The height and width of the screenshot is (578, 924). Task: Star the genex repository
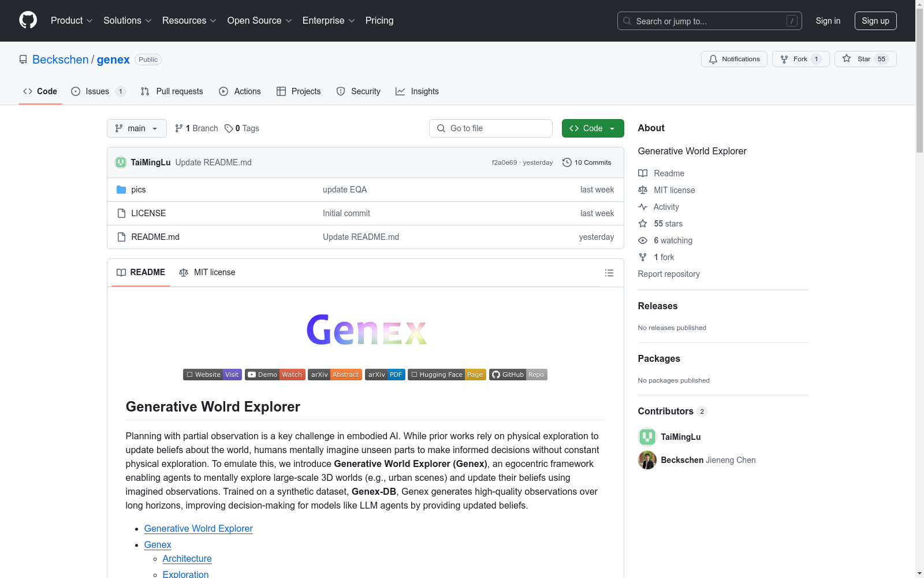point(865,59)
